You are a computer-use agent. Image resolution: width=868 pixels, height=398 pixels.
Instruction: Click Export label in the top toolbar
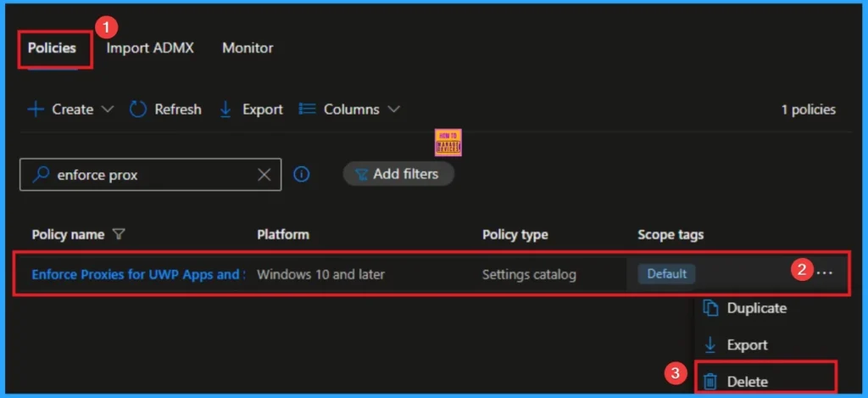click(263, 109)
